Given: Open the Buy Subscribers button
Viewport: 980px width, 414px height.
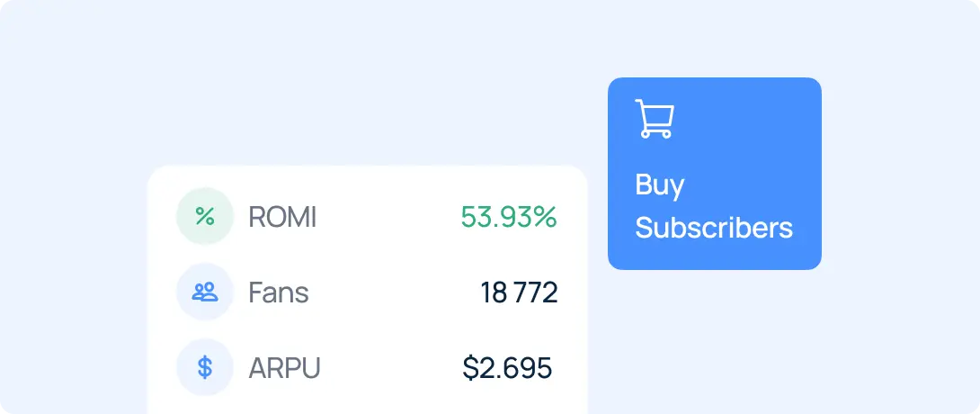Looking at the screenshot, I should tap(715, 174).
